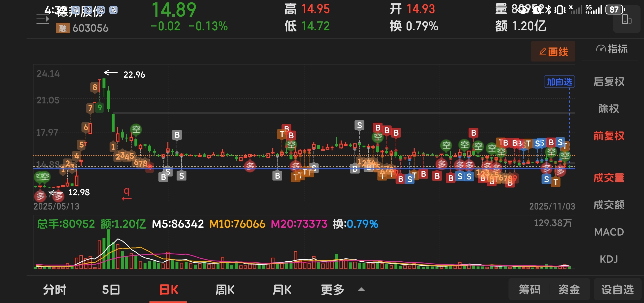Select 前复权 forward adjustment
The height and width of the screenshot is (303, 644).
click(609, 136)
